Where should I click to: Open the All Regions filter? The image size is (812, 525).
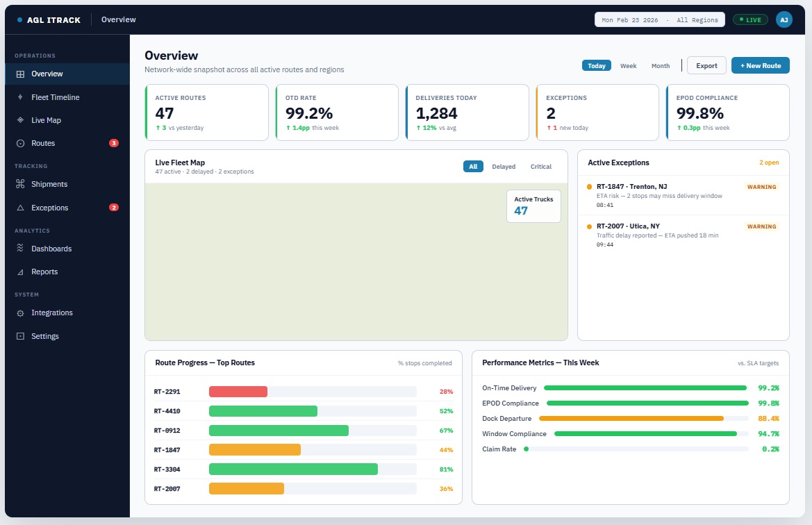[x=697, y=19]
